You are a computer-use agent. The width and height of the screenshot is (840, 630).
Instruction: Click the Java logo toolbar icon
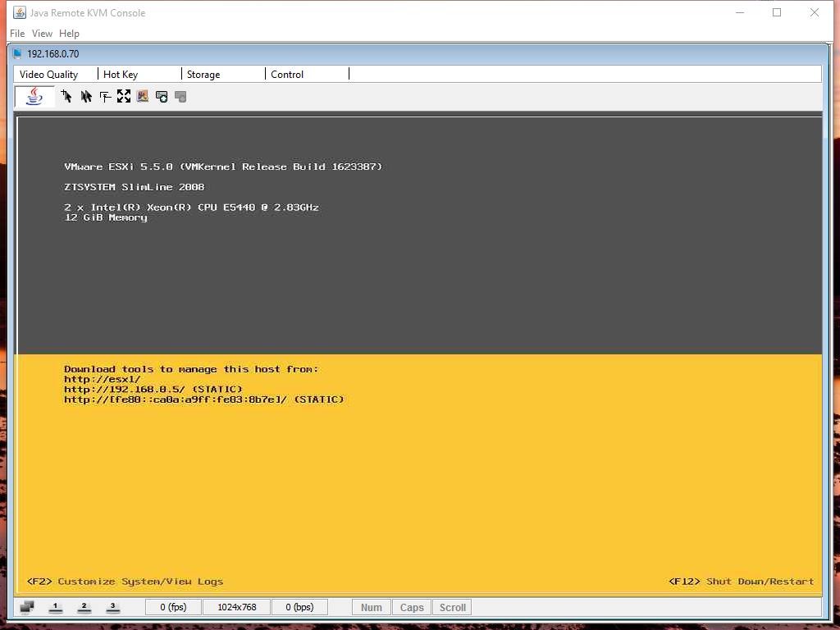pyautogui.click(x=33, y=96)
